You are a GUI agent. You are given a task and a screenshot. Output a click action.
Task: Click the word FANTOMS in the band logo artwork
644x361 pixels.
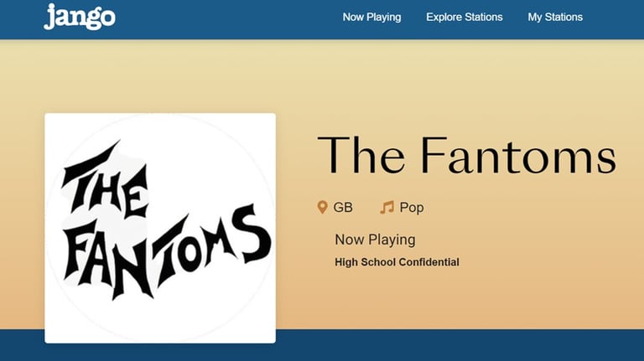pyautogui.click(x=166, y=252)
